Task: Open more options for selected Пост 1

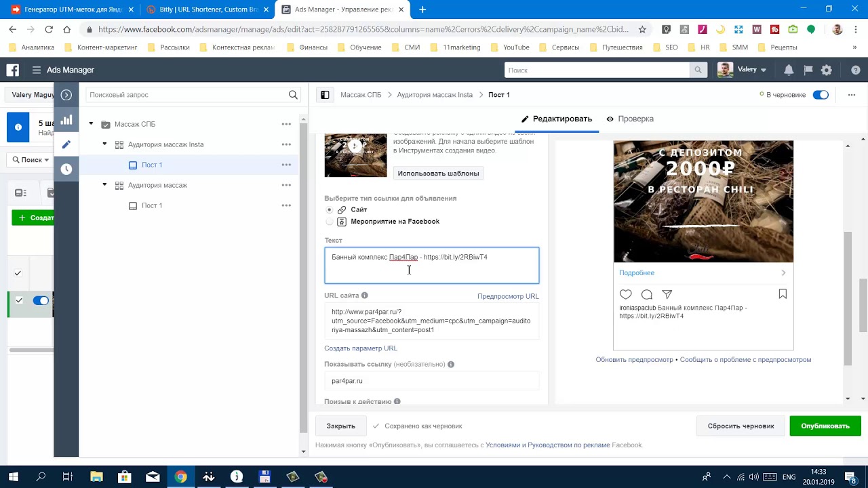Action: pos(286,165)
